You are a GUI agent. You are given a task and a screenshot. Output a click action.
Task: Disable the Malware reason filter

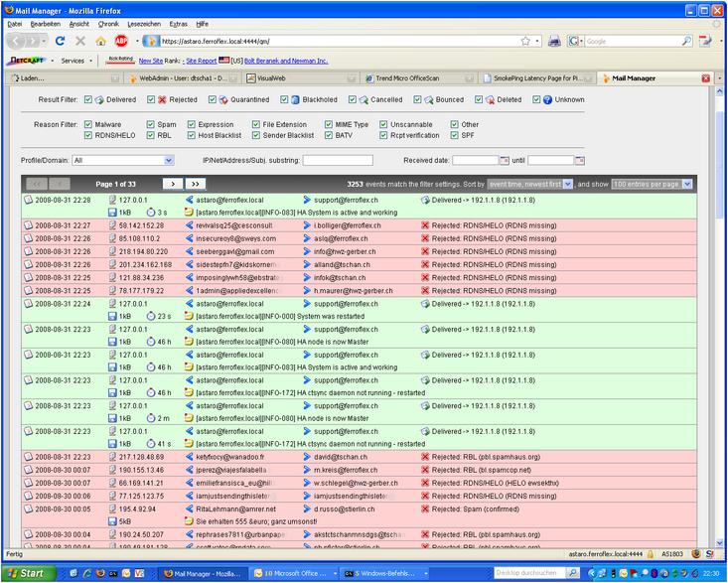(x=89, y=124)
